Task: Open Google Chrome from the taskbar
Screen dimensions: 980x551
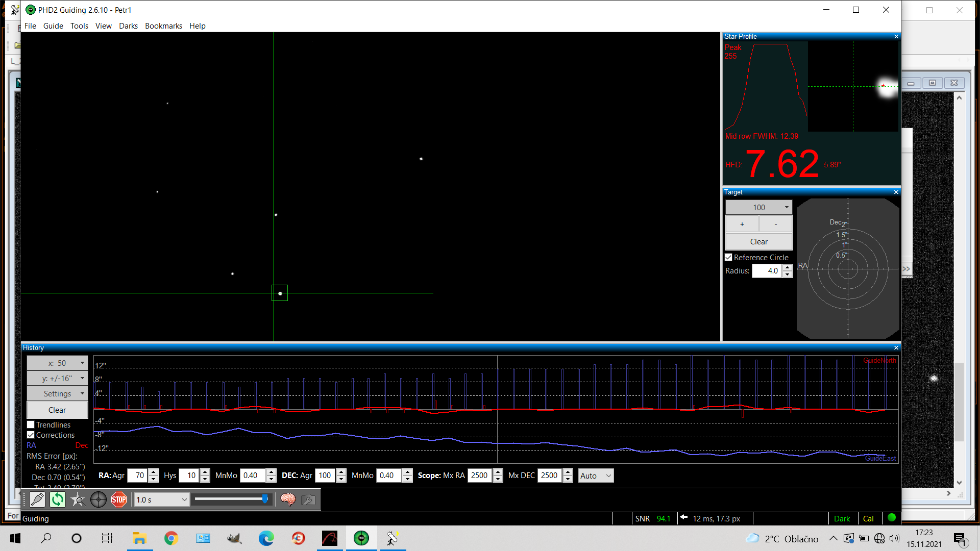Action: tap(171, 538)
